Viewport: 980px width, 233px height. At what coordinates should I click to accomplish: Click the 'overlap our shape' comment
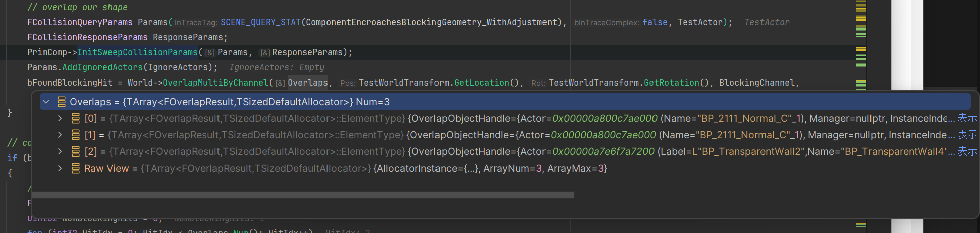point(77,7)
